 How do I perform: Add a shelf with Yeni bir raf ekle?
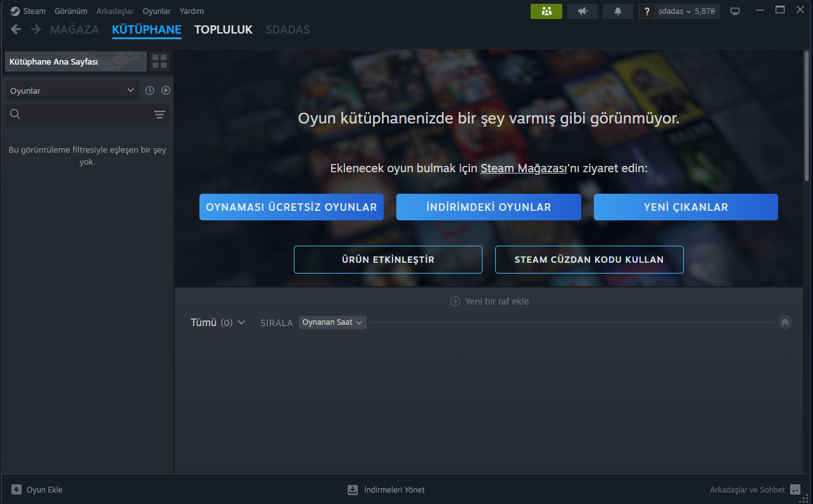tap(489, 301)
